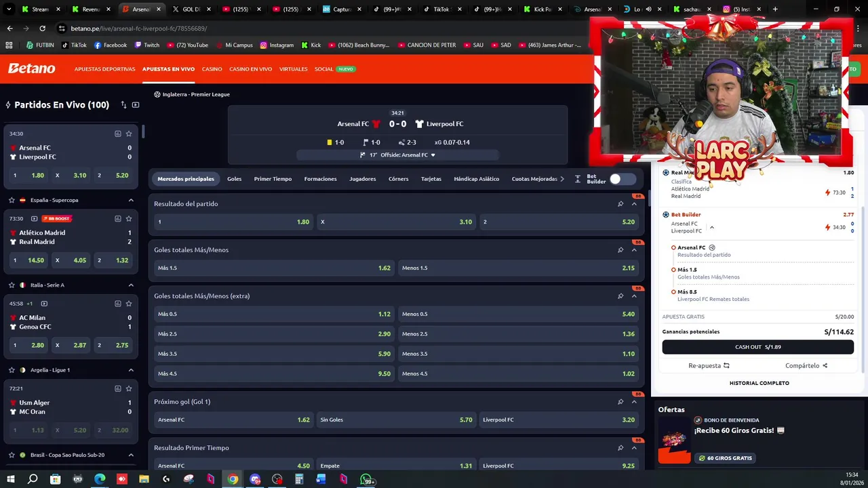Collapse the Arsenal FC Bet Builder selections
The height and width of the screenshot is (488, 868).
click(711, 228)
